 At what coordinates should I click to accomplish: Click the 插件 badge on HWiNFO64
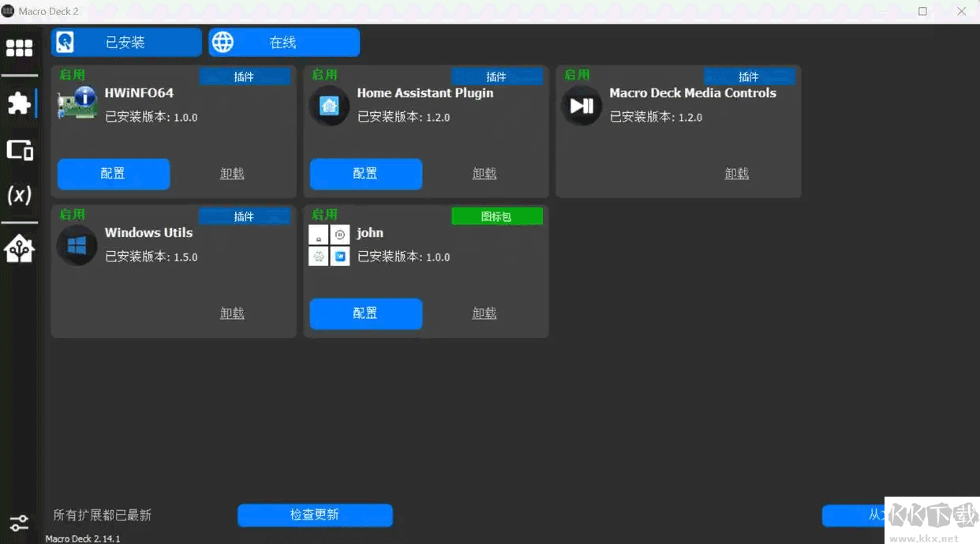click(x=245, y=77)
